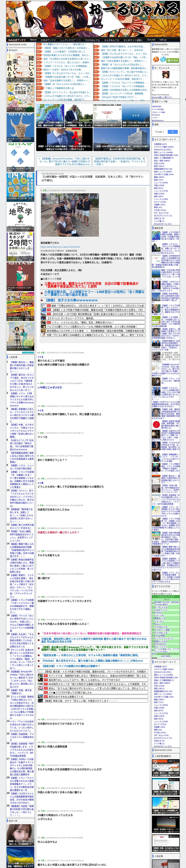Open 5ch公式アンテナ in the nav bar
Viewport: 186px width, 868px height.
(17, 40)
